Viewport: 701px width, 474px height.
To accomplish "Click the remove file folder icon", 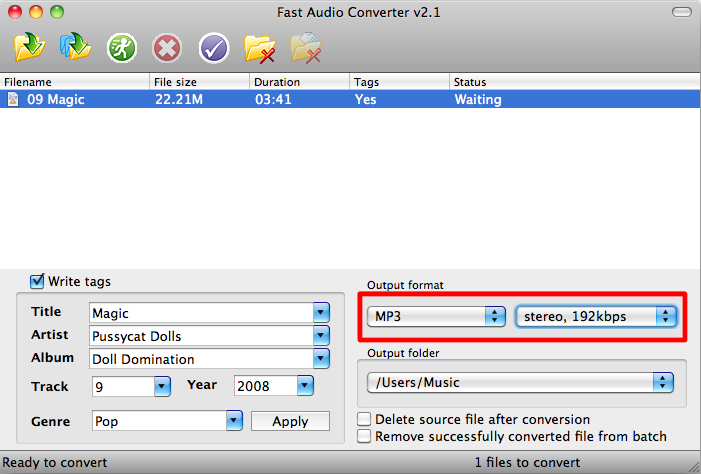I will pos(260,48).
